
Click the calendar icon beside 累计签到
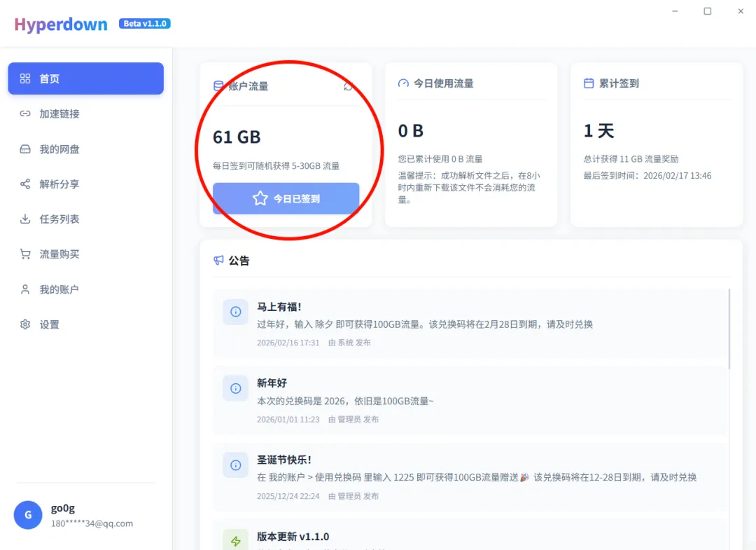pyautogui.click(x=589, y=83)
